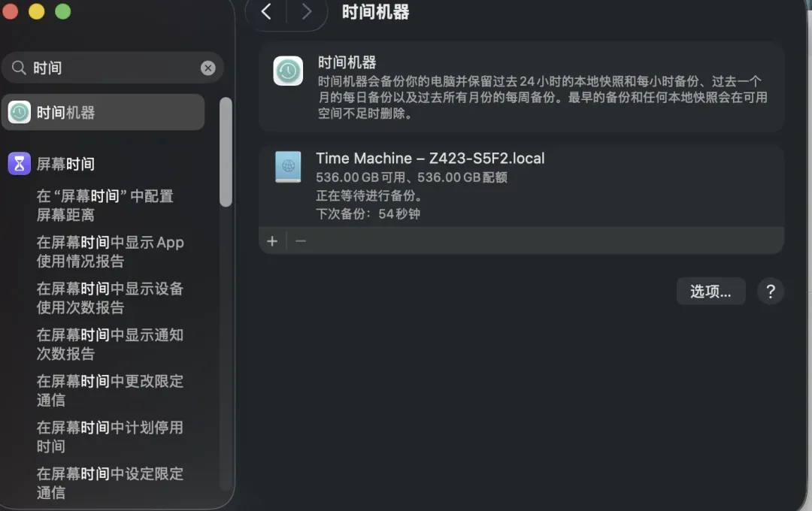
Task: Click the Time Machine sidebar icon
Action: 20,113
